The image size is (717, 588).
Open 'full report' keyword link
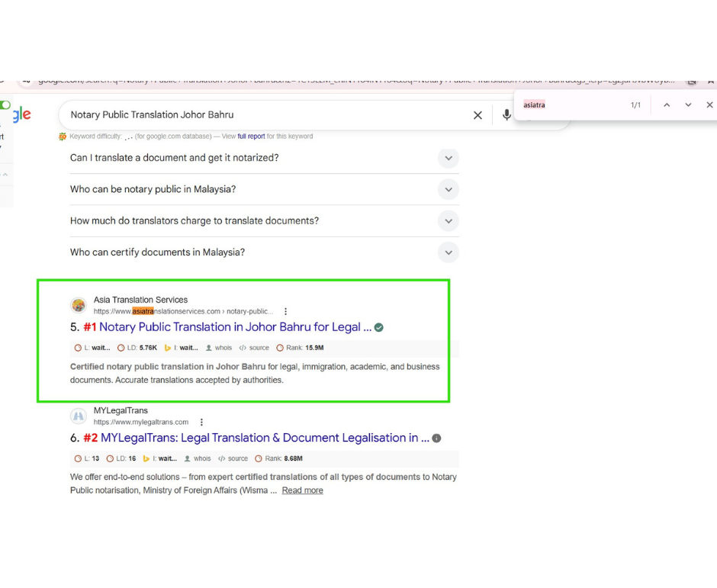(x=251, y=137)
